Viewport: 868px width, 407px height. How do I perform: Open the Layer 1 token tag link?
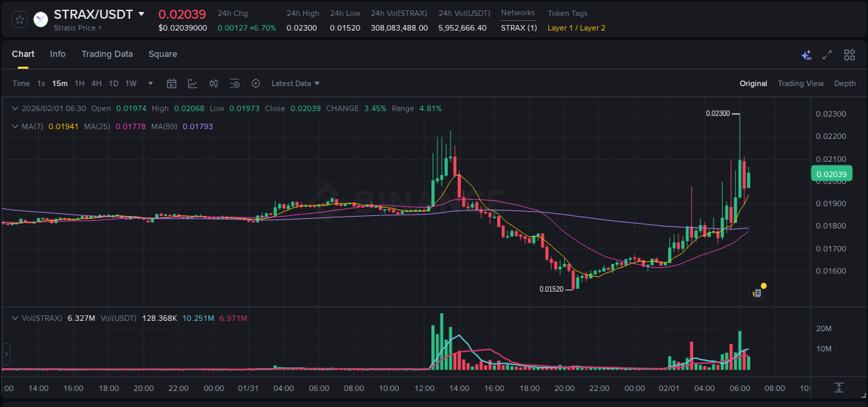point(560,28)
